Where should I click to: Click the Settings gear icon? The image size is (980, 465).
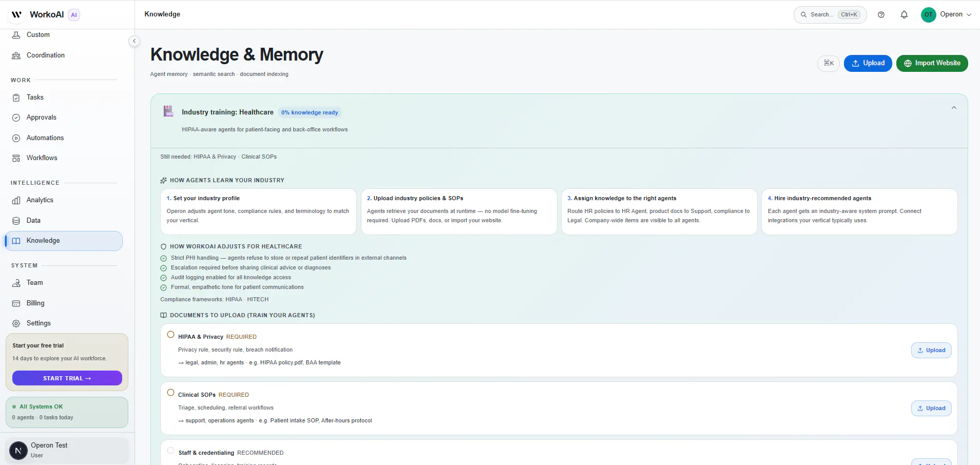click(16, 323)
